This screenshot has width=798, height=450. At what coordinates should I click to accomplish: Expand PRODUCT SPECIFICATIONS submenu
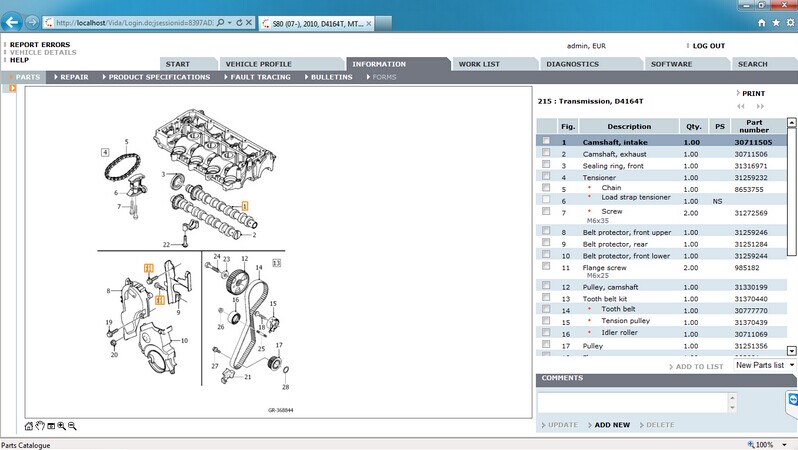click(156, 77)
